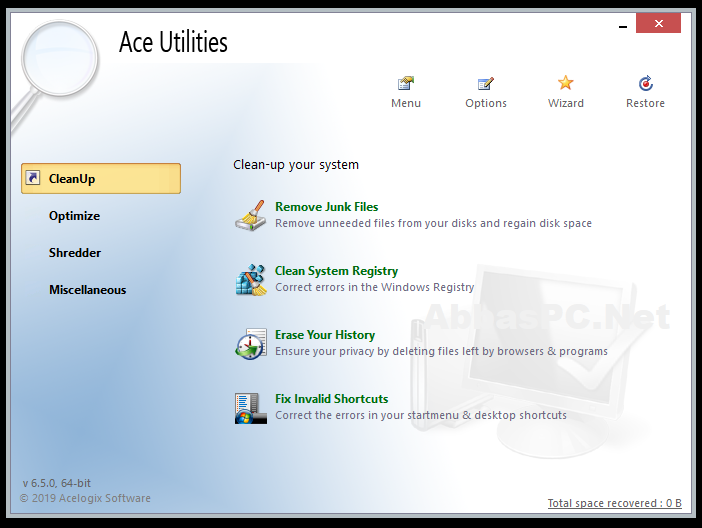Click the Total space recovered link
The height and width of the screenshot is (528, 702).
615,503
